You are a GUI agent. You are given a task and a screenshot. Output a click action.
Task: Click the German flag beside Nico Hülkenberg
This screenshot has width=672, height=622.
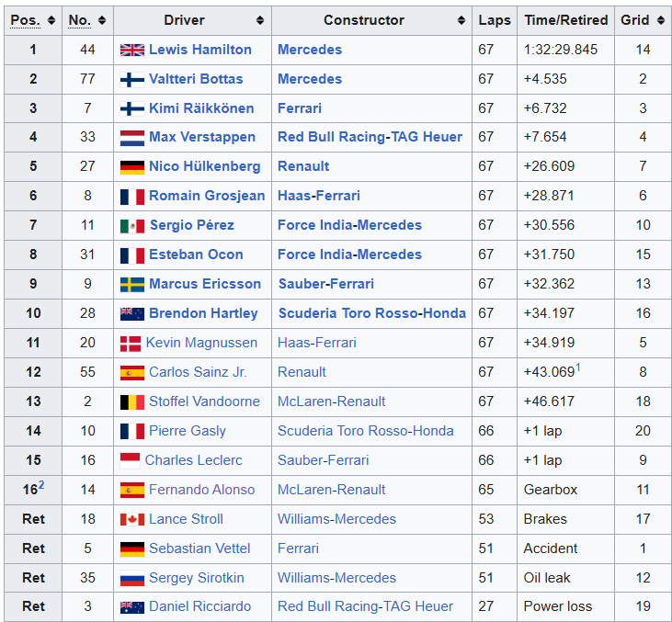(132, 167)
